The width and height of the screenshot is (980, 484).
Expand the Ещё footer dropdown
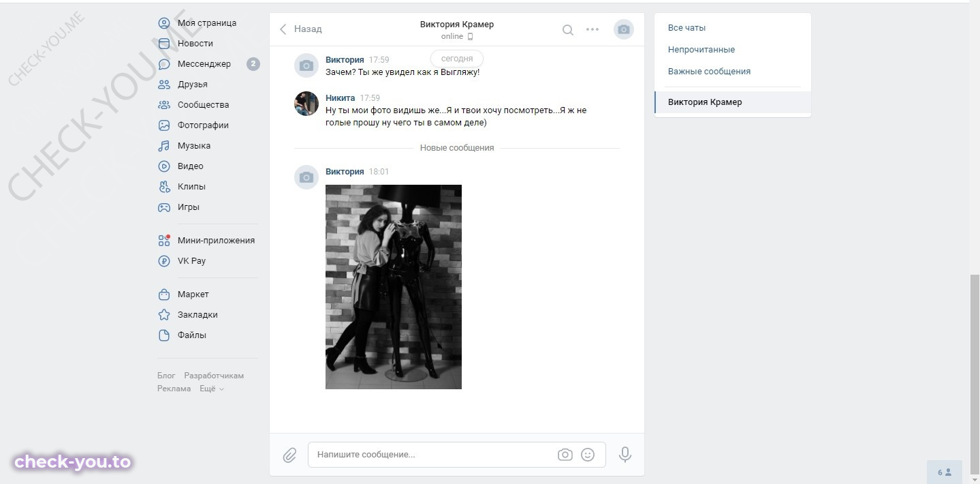[212, 389]
